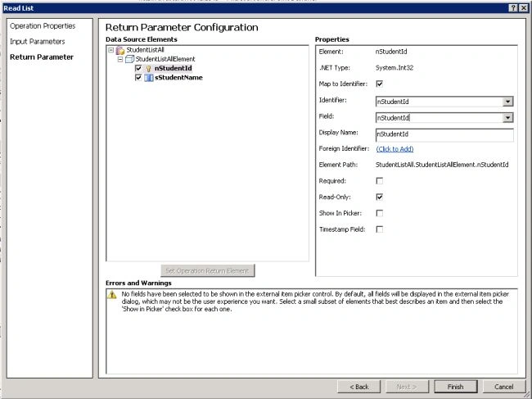Image resolution: width=532 pixels, height=399 pixels.
Task: Uncheck the nStudentId element checkbox
Action: [x=138, y=68]
